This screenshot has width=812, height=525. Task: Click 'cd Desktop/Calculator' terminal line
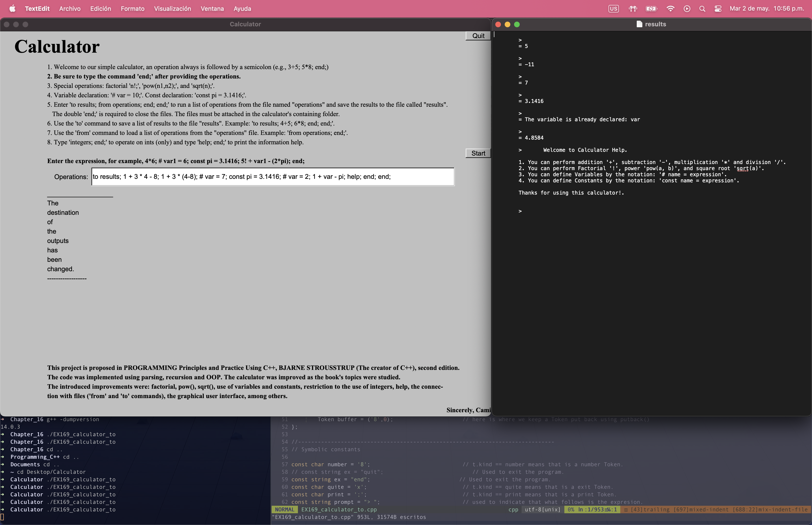pyautogui.click(x=51, y=472)
